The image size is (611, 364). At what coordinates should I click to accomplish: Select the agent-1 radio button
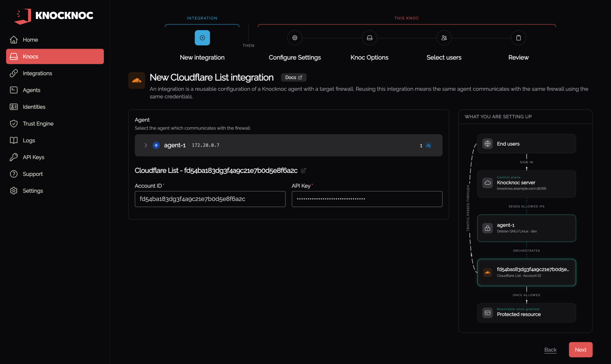click(156, 145)
